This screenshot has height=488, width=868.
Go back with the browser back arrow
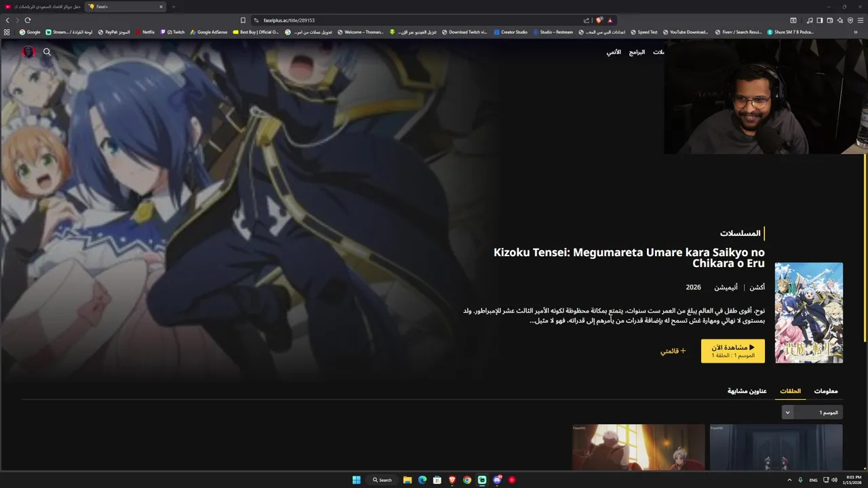pyautogui.click(x=7, y=20)
